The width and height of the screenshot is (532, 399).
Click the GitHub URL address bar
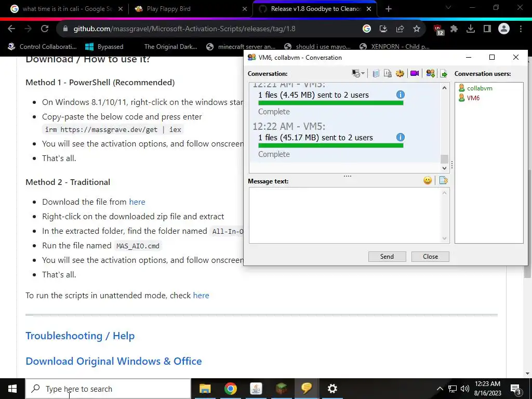(184, 29)
